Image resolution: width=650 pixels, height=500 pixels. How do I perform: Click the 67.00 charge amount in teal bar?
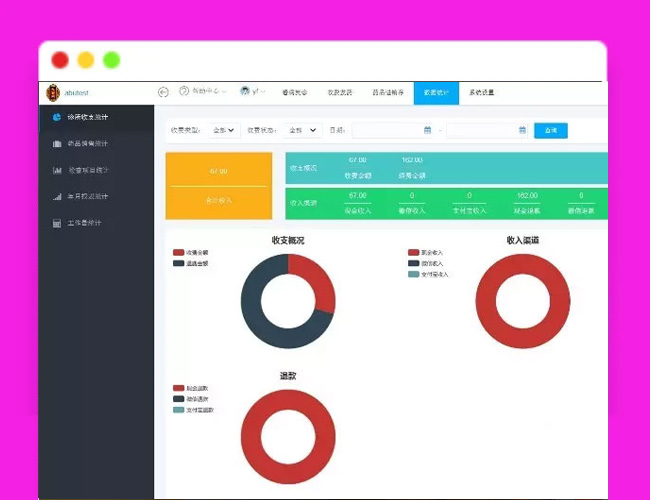tap(357, 160)
